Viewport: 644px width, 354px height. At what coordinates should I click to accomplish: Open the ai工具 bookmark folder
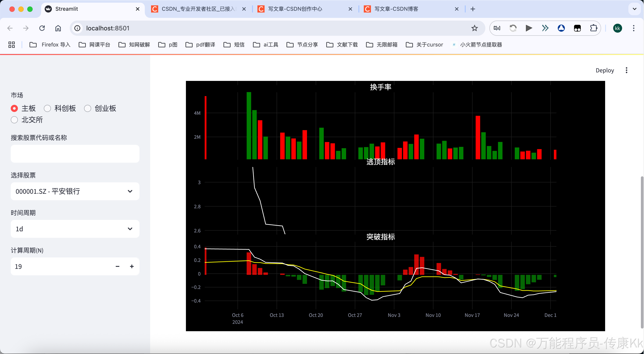click(x=265, y=45)
